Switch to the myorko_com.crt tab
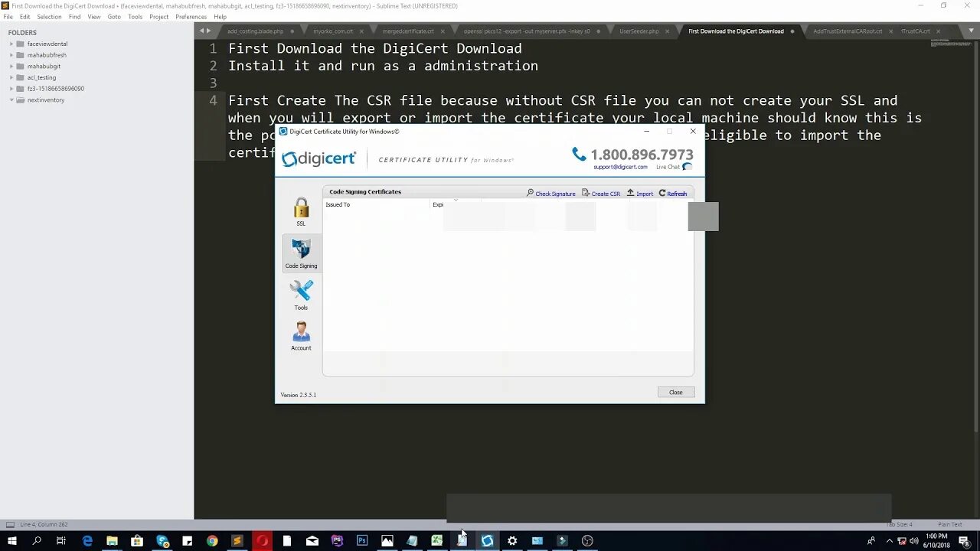 [333, 31]
